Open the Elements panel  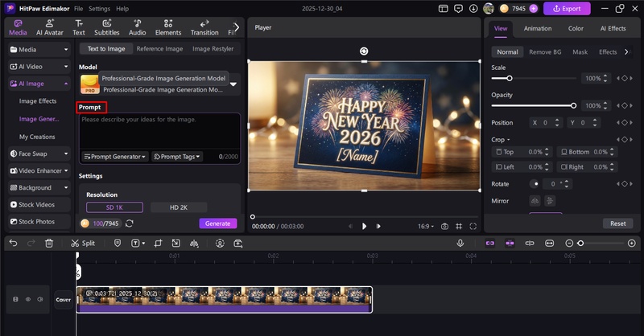(x=168, y=27)
